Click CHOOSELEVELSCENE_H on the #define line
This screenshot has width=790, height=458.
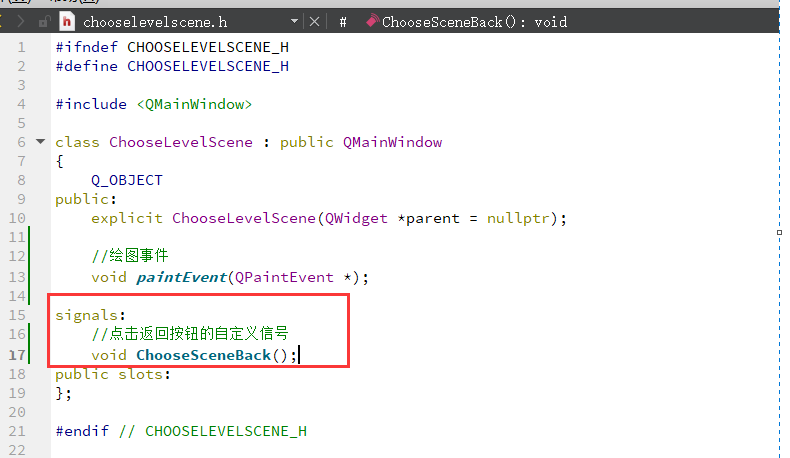click(x=208, y=67)
